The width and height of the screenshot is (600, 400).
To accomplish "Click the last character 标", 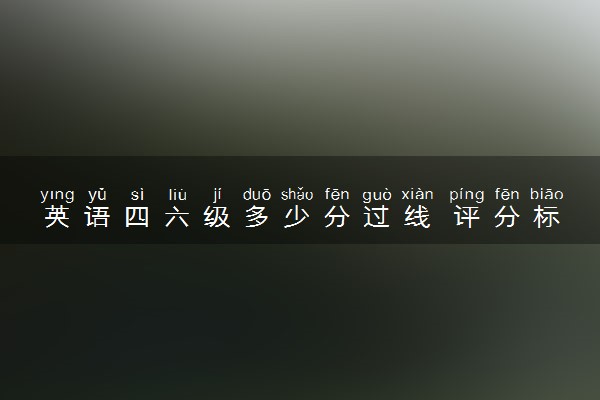I will 547,217.
